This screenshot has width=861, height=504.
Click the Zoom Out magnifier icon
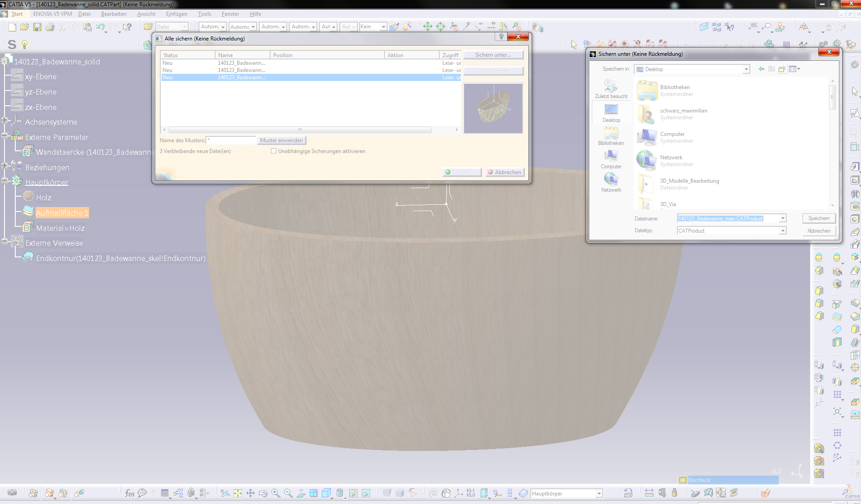tap(289, 493)
